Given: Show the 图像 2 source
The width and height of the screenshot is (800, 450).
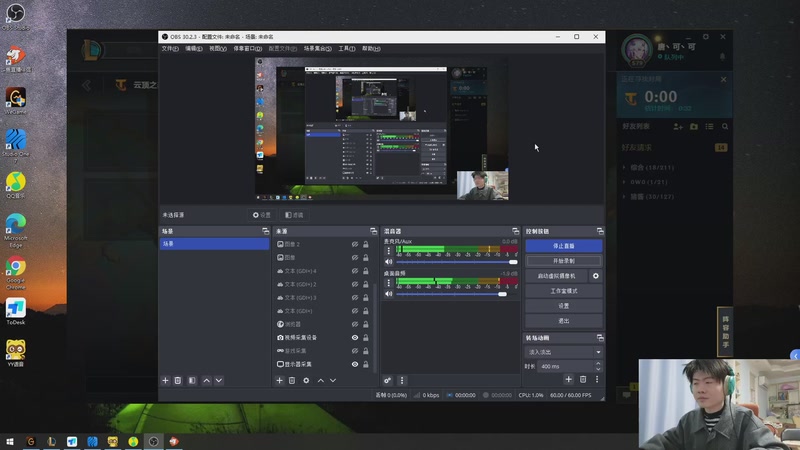Looking at the screenshot, I should [355, 244].
